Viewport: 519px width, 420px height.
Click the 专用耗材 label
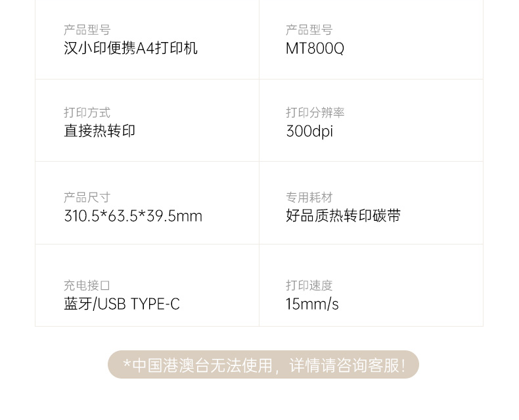(x=309, y=198)
